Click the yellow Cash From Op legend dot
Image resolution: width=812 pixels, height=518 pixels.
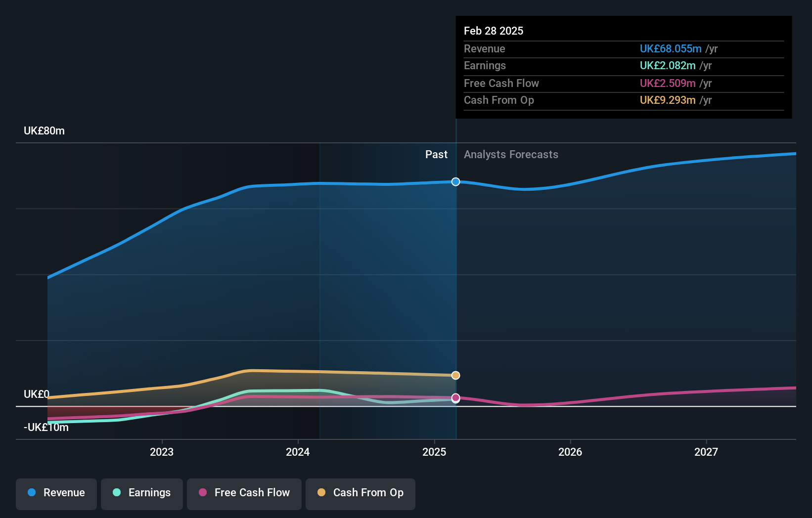[321, 493]
